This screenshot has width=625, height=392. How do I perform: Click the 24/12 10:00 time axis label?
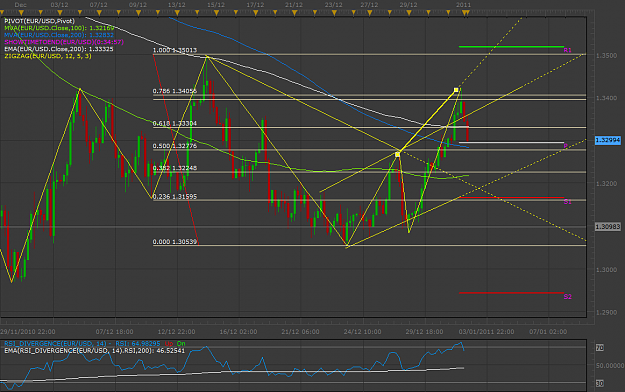[x=362, y=332]
